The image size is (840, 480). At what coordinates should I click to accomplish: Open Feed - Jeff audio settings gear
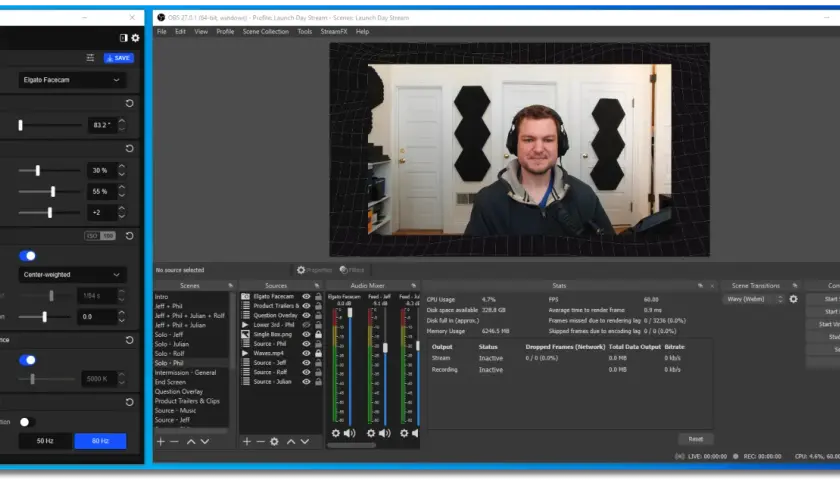pos(371,433)
